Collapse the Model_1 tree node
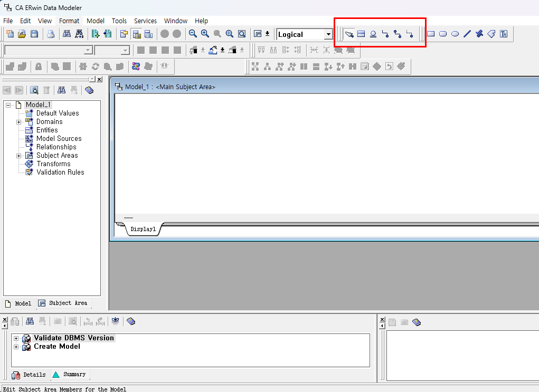Viewport: 539px width, 392px height. [x=8, y=105]
